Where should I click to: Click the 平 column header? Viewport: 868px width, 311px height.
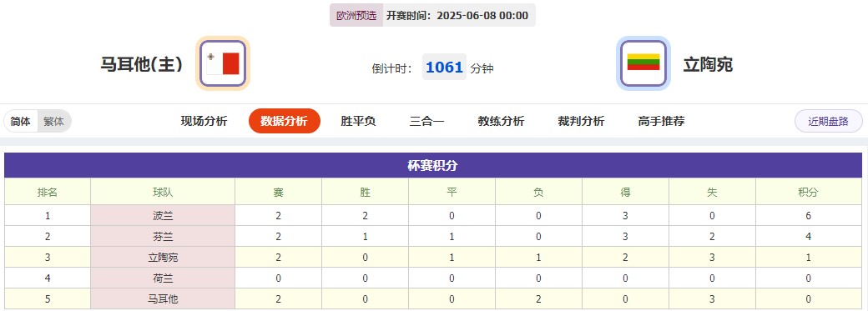[x=452, y=192]
